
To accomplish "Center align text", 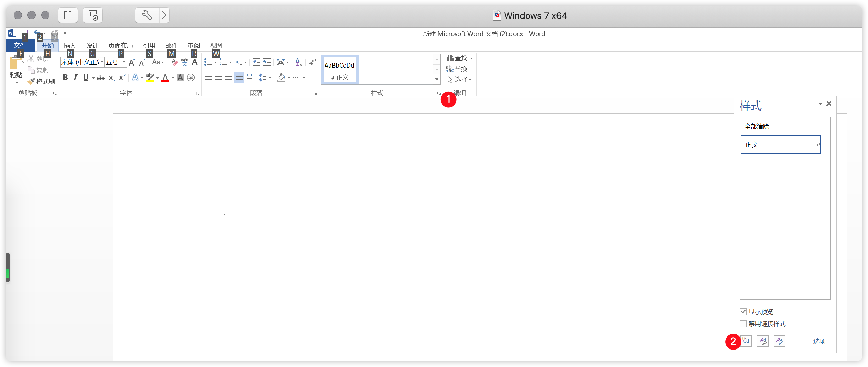I will (x=219, y=78).
